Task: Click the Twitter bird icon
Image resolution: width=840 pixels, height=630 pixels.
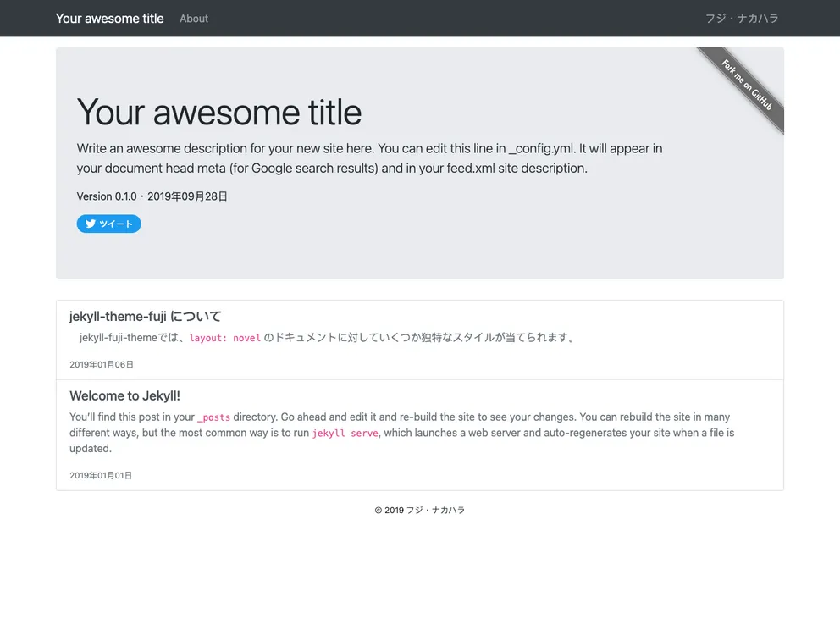Action: 90,224
